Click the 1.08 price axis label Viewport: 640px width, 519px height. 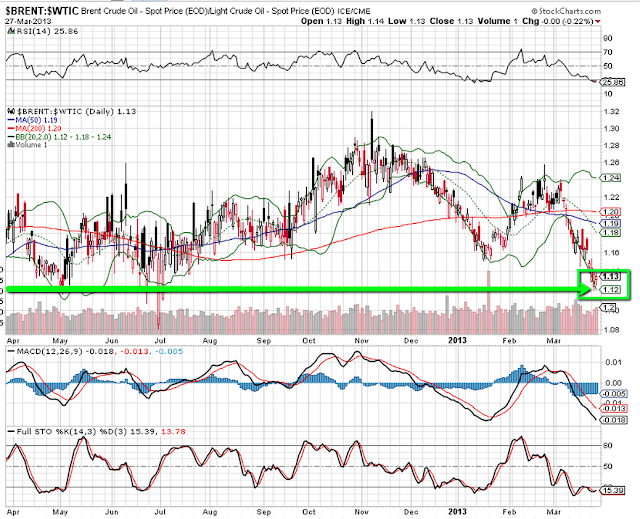[611, 329]
